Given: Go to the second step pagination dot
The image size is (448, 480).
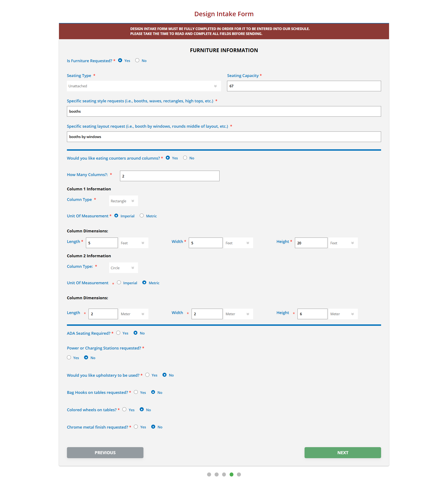Looking at the screenshot, I should click(x=217, y=474).
